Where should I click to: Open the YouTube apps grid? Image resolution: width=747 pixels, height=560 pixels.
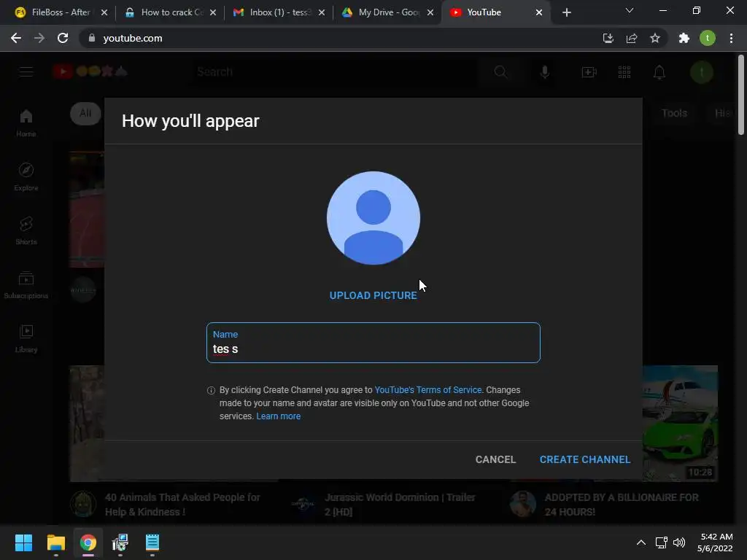624,72
